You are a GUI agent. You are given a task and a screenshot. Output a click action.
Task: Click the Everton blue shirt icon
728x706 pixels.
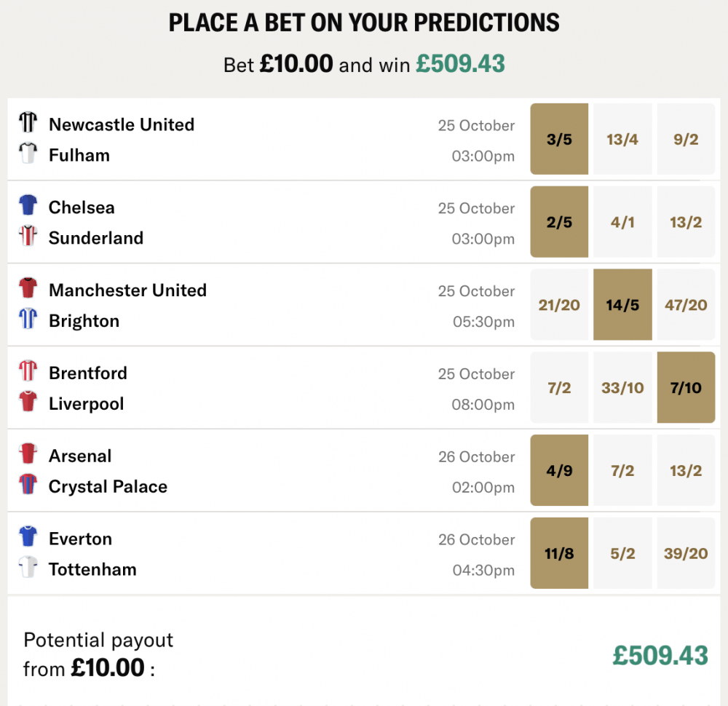pos(28,537)
